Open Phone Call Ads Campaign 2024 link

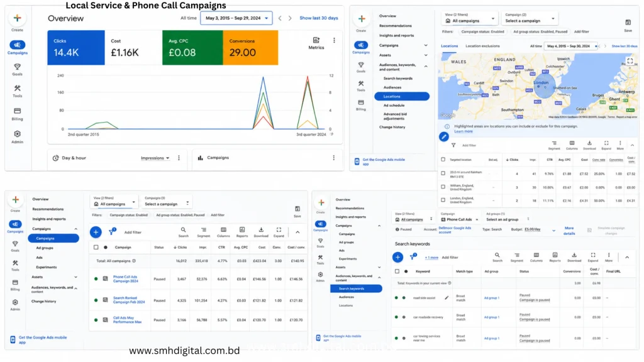125,279
